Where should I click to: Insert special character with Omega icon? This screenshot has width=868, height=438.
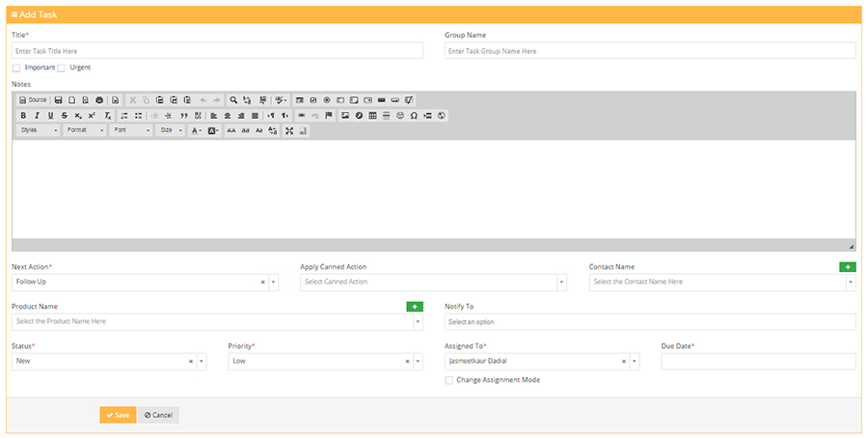414,116
